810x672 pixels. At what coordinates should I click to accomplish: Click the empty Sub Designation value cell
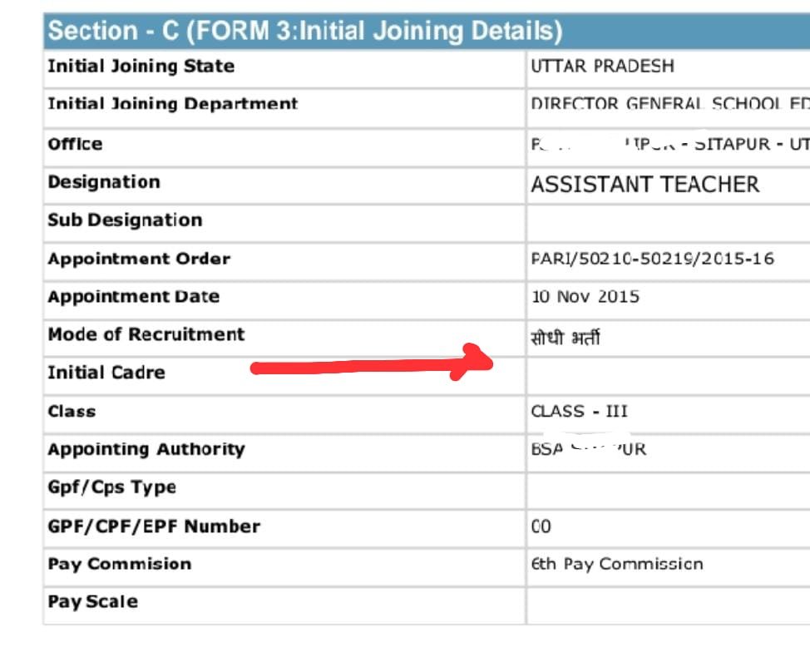669,224
